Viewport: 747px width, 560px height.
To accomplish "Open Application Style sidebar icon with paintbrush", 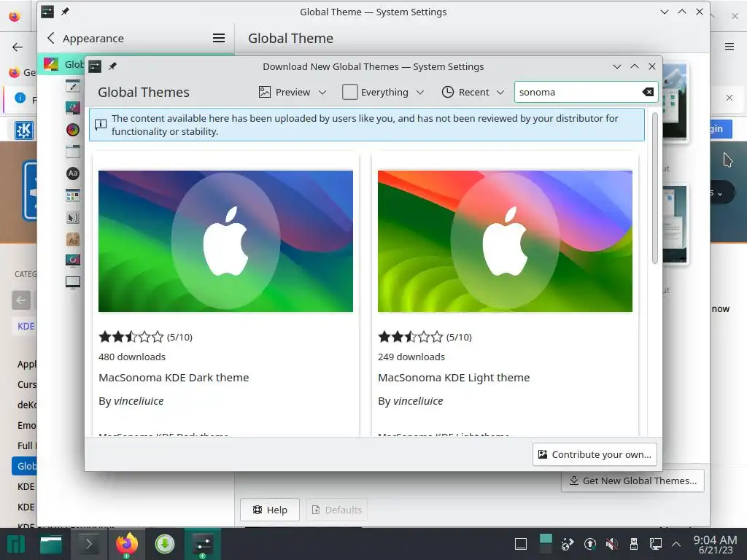I will tap(73, 86).
